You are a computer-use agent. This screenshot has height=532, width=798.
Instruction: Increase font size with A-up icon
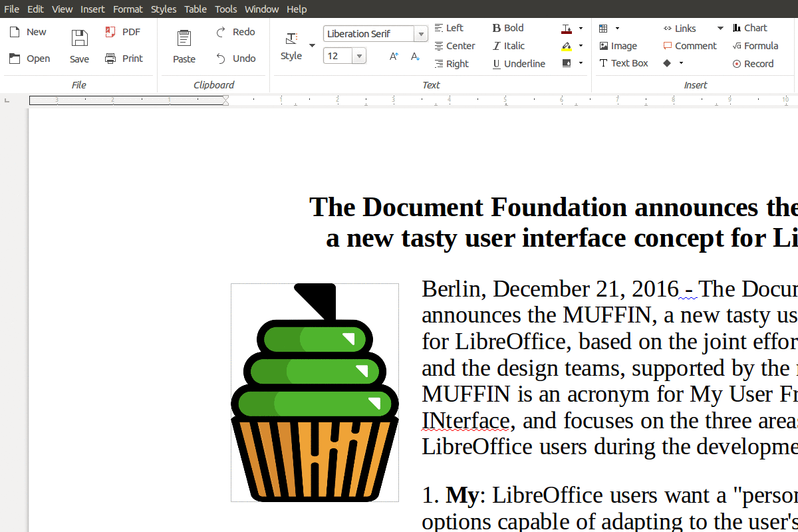click(394, 56)
